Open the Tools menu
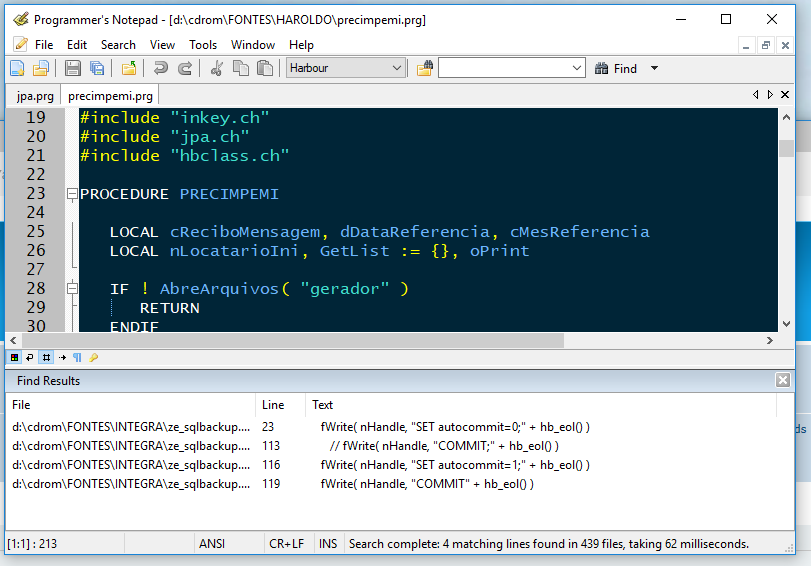 click(x=203, y=45)
